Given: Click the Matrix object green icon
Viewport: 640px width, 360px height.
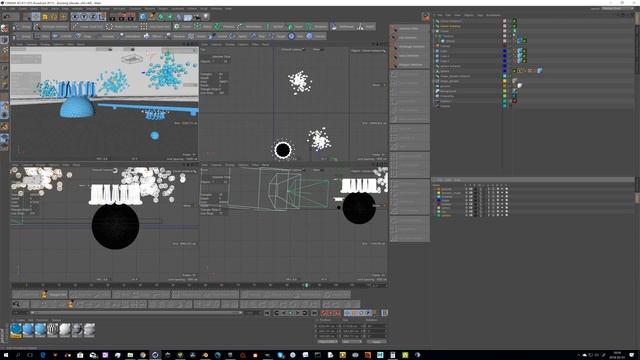Looking at the screenshot, I should click(198, 27).
